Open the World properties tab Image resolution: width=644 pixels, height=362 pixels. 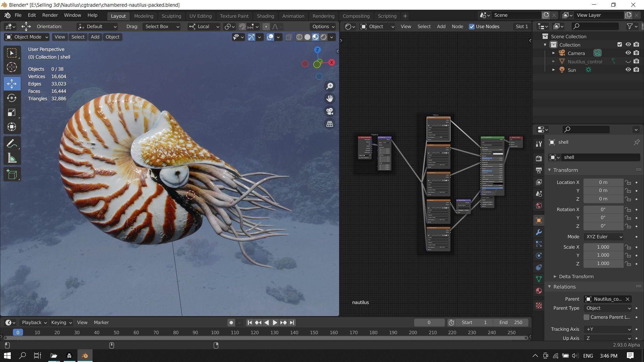coord(539,205)
